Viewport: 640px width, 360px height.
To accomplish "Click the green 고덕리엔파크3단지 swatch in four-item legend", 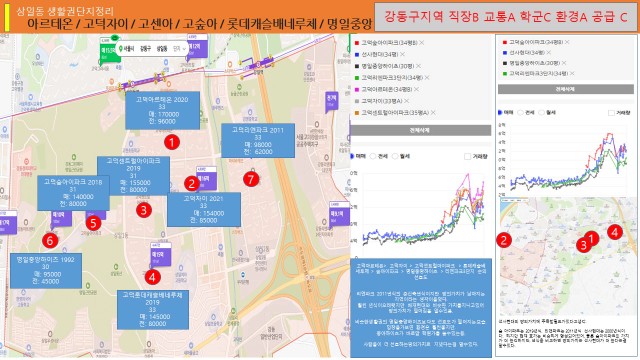I will click(x=505, y=73).
